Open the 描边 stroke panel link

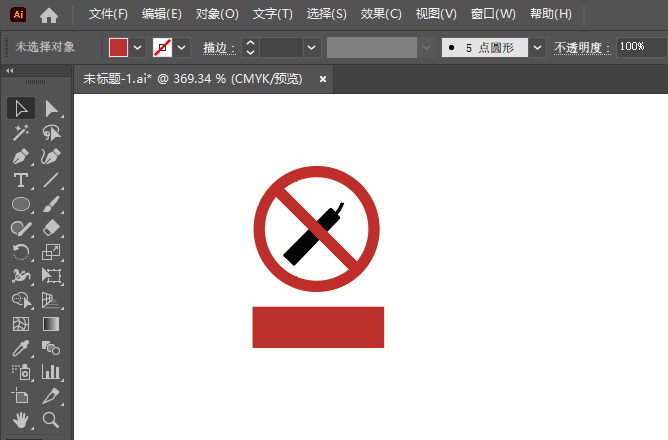tap(219, 48)
